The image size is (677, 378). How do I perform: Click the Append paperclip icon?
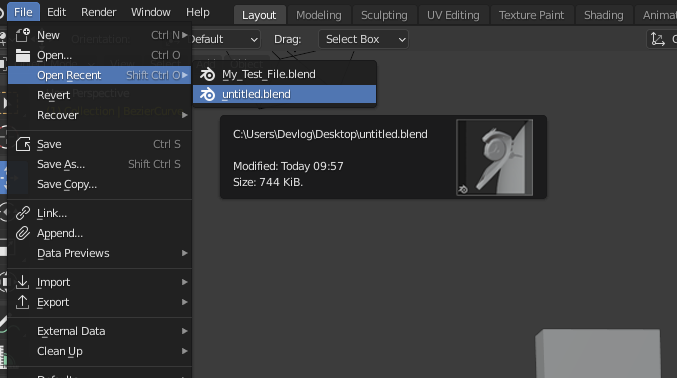(x=22, y=233)
